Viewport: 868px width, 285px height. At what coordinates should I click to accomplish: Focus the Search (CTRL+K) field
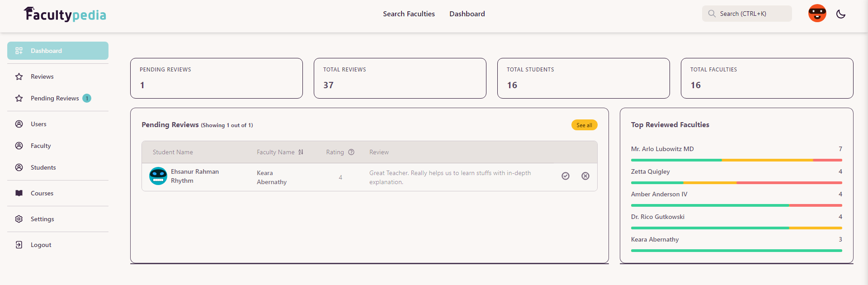[747, 14]
